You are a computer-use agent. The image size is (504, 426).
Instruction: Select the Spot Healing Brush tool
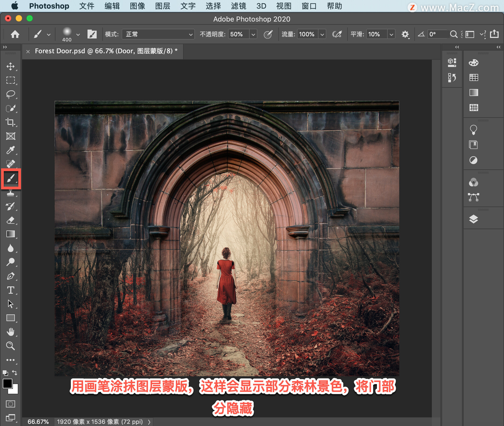tap(10, 164)
